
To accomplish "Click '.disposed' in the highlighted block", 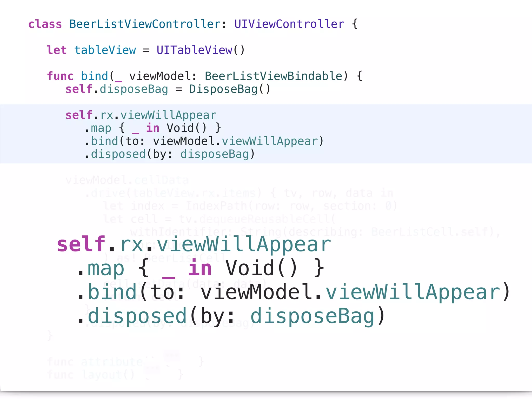I will tap(115, 154).
